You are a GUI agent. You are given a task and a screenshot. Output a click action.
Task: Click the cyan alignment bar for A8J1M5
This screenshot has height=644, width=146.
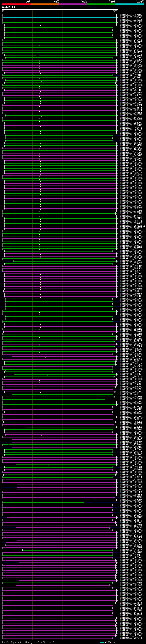click(60, 15)
